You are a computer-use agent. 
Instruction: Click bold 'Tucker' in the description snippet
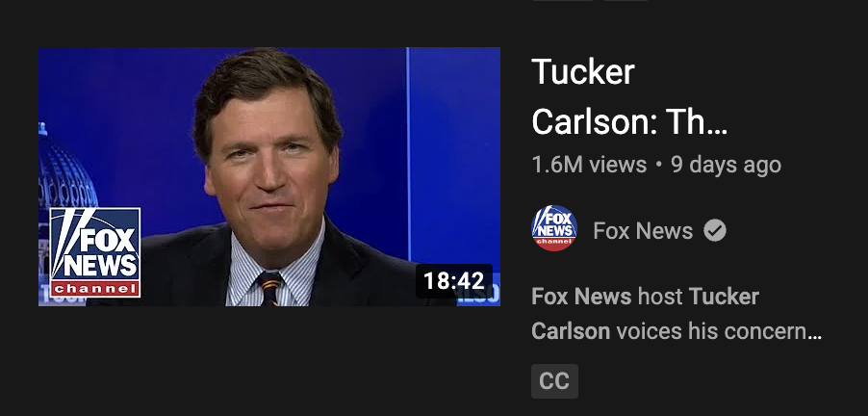click(724, 297)
